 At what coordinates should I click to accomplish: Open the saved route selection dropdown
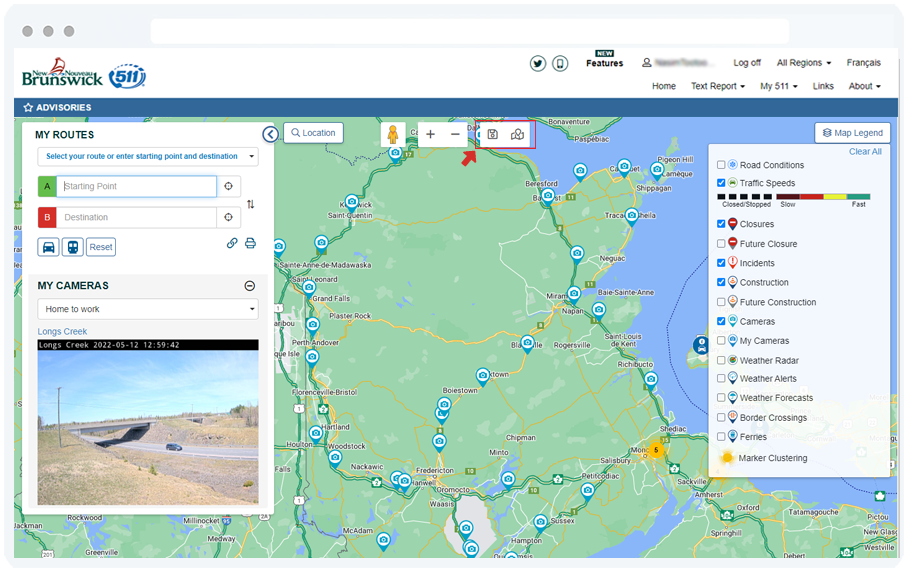point(148,156)
